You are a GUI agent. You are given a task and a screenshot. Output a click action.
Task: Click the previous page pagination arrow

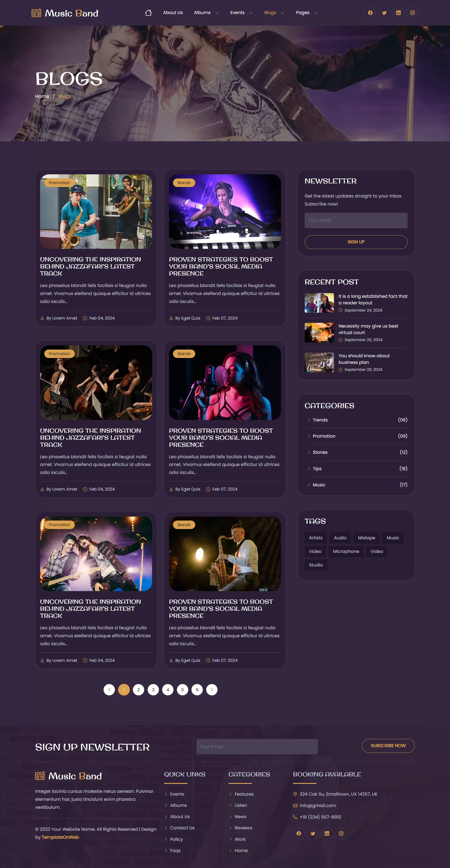pos(109,690)
